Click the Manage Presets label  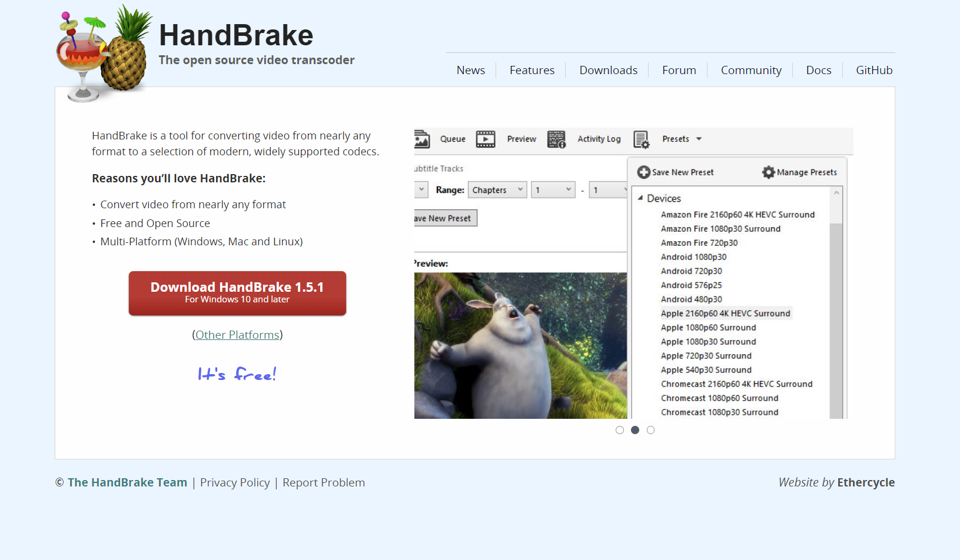click(x=807, y=172)
